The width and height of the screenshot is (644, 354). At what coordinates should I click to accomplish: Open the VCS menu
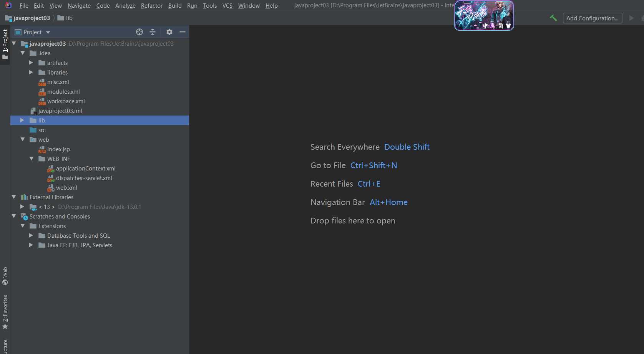[x=227, y=6]
